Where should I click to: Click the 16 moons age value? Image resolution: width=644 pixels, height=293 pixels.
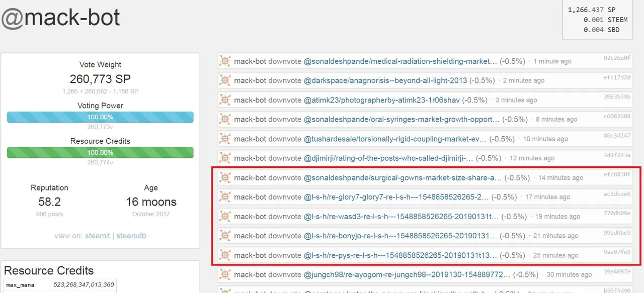click(151, 202)
